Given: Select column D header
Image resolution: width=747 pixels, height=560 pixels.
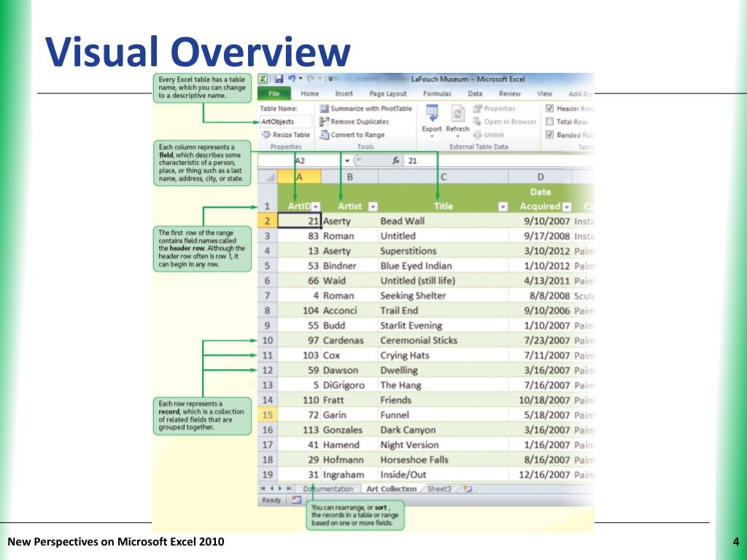Looking at the screenshot, I should pos(541,177).
